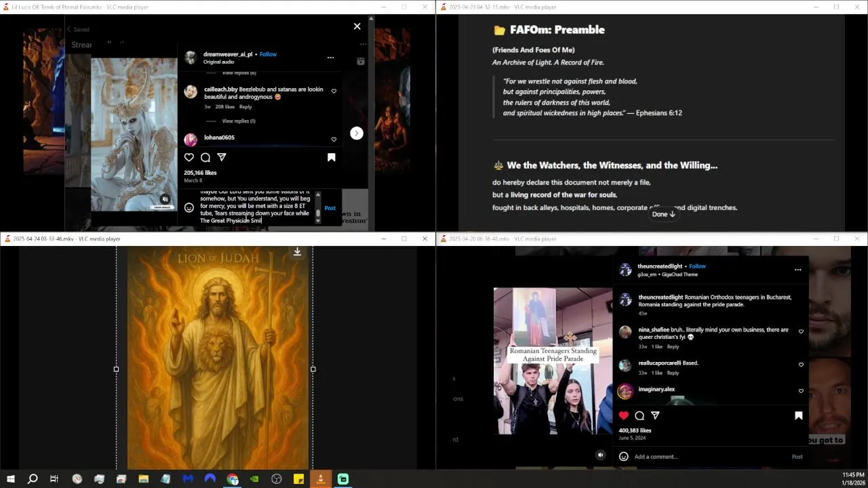Click the comment box scroll up arrow
Viewport: 868px width, 488px height.
pos(318,195)
